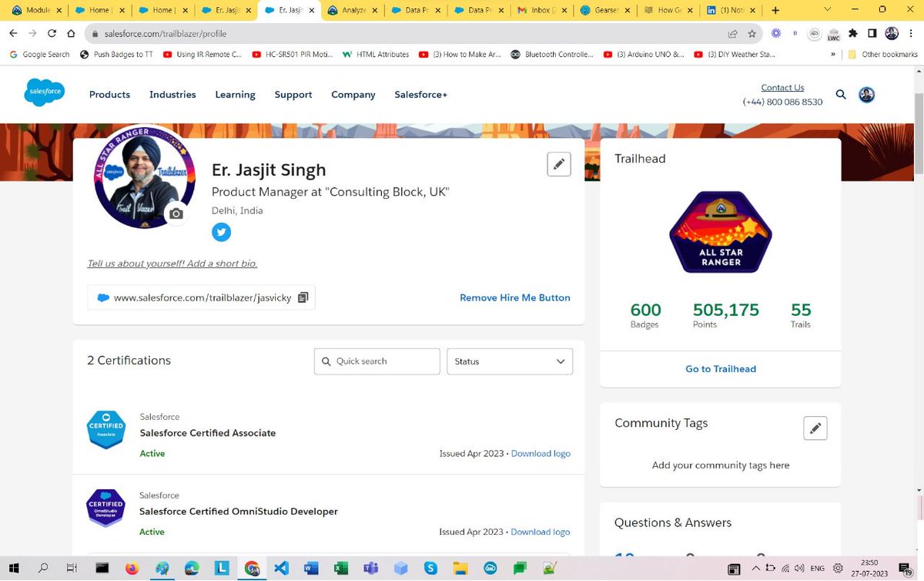Copy the trailblazer profile URL
924x581 pixels.
(x=303, y=297)
